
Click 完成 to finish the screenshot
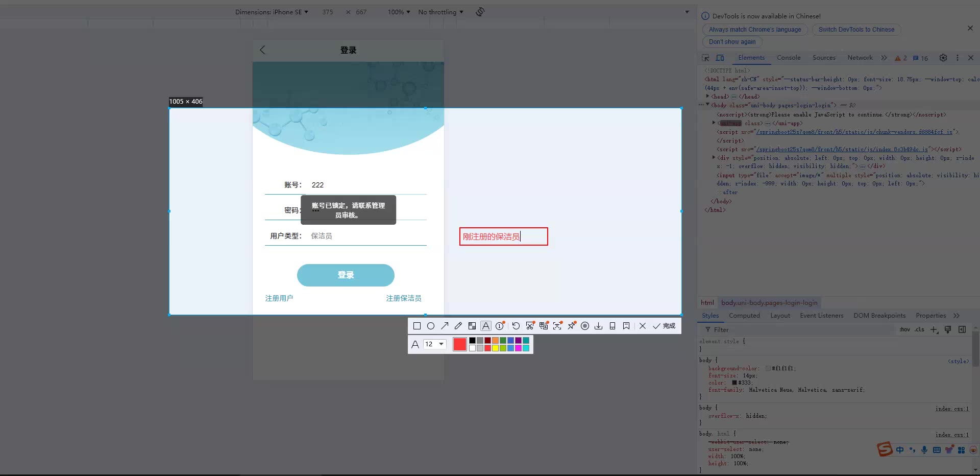664,326
